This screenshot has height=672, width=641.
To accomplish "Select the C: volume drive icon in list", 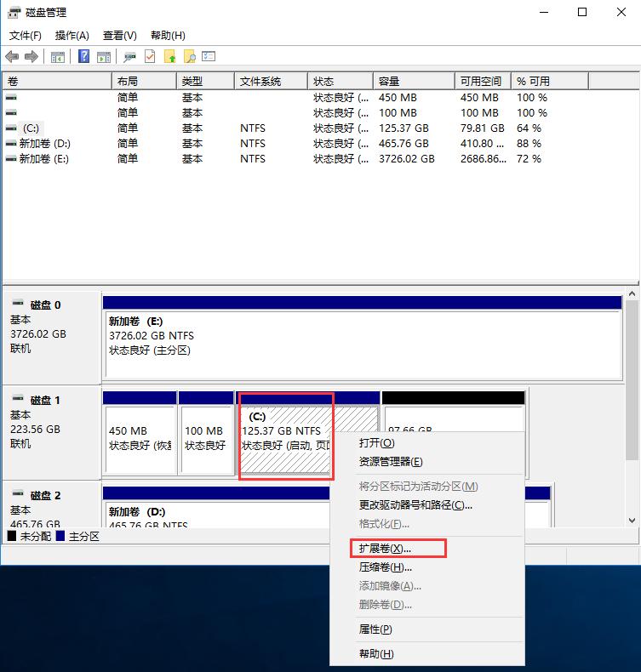I will 11,128.
